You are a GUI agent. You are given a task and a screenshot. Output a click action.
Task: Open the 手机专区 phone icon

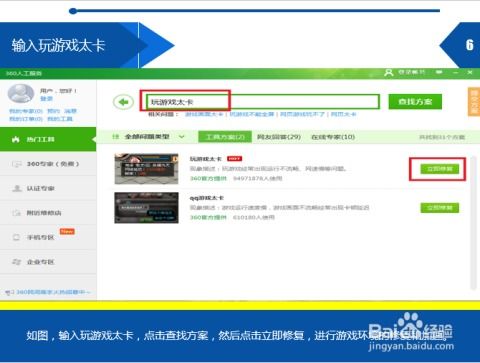[x=16, y=237]
